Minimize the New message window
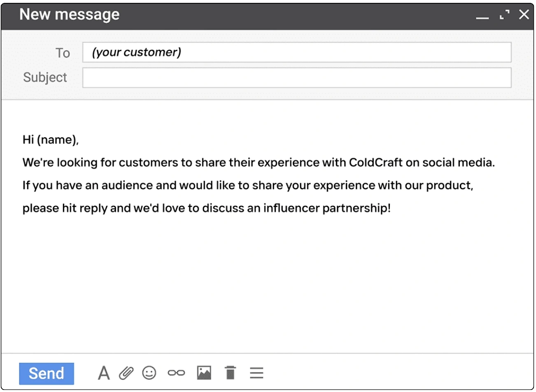 (x=482, y=18)
